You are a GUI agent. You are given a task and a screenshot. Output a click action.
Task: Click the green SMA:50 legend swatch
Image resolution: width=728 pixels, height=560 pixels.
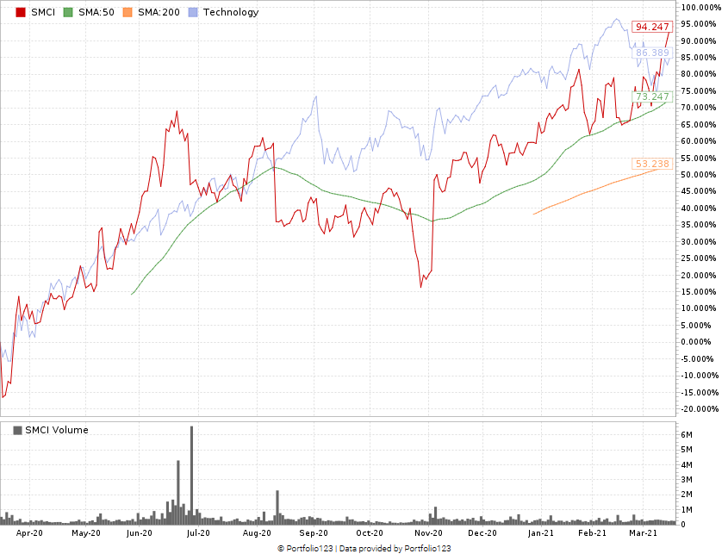coord(68,13)
